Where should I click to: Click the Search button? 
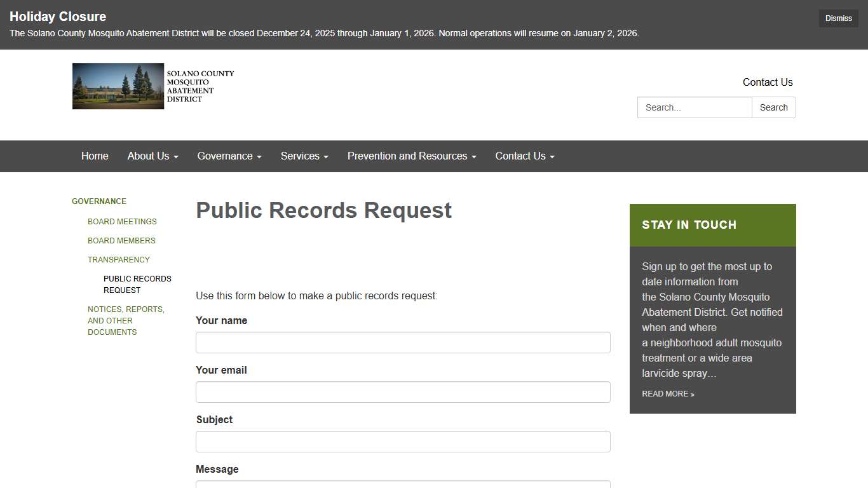773,107
